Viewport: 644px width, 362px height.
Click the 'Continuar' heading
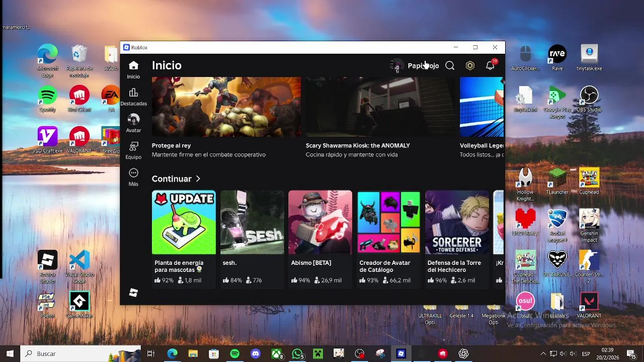point(172,178)
